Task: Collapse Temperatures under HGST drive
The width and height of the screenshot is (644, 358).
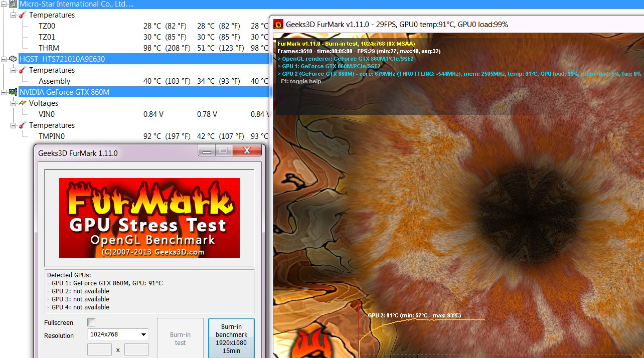Action: [13, 70]
